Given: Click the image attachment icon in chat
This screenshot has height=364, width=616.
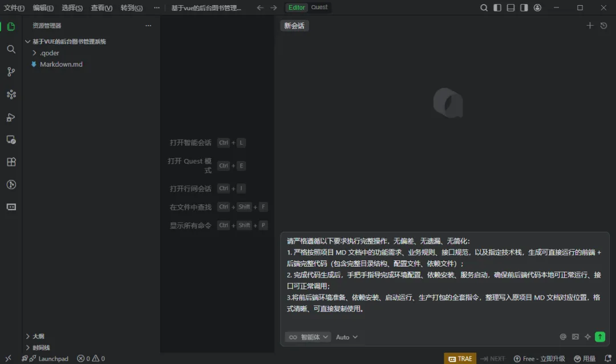Looking at the screenshot, I should [575, 337].
